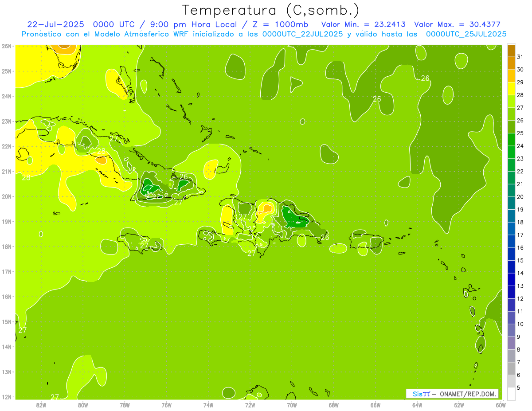532x411 pixels.
Task: Click legend value 15 on color scale
Action: (x=520, y=260)
